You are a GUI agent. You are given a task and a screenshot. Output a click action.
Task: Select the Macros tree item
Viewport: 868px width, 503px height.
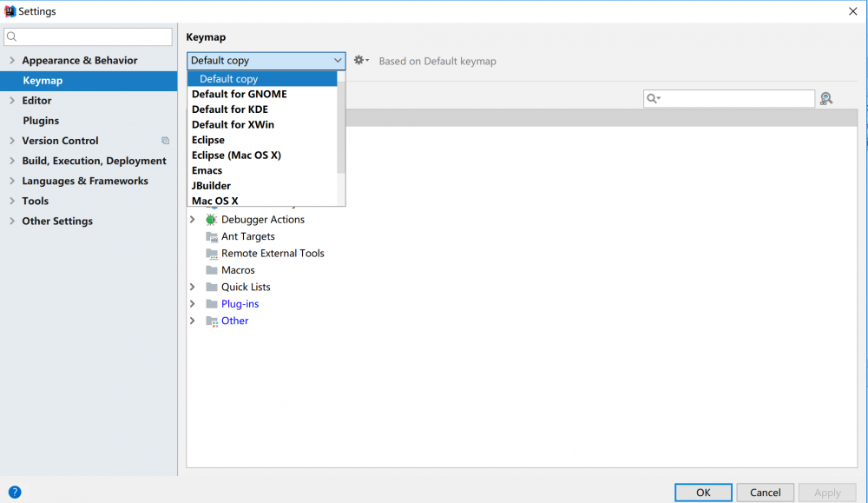point(238,270)
